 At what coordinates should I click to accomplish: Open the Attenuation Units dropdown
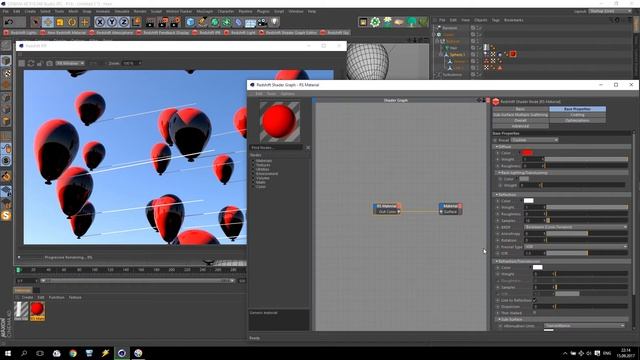[584, 326]
